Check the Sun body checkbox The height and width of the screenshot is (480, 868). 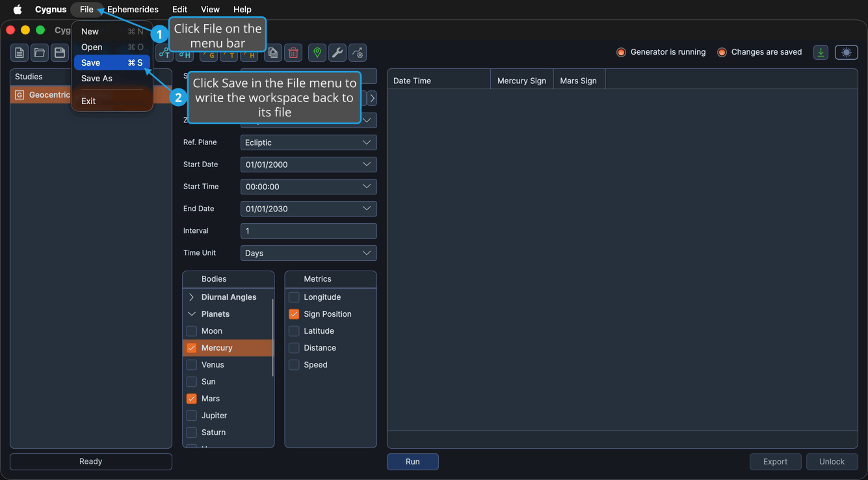192,382
